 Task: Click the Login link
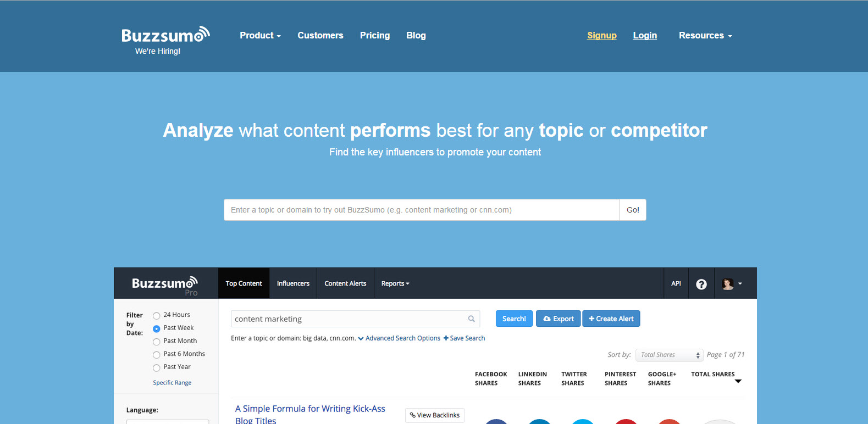point(645,35)
